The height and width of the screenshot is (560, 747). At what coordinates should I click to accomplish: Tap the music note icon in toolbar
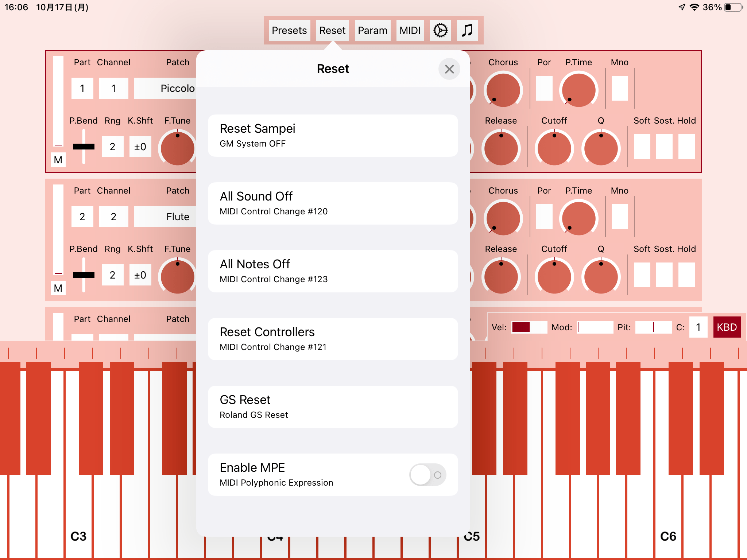coord(467,30)
